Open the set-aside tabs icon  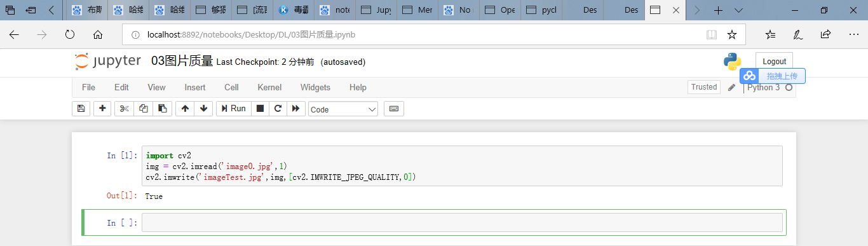[x=10, y=10]
